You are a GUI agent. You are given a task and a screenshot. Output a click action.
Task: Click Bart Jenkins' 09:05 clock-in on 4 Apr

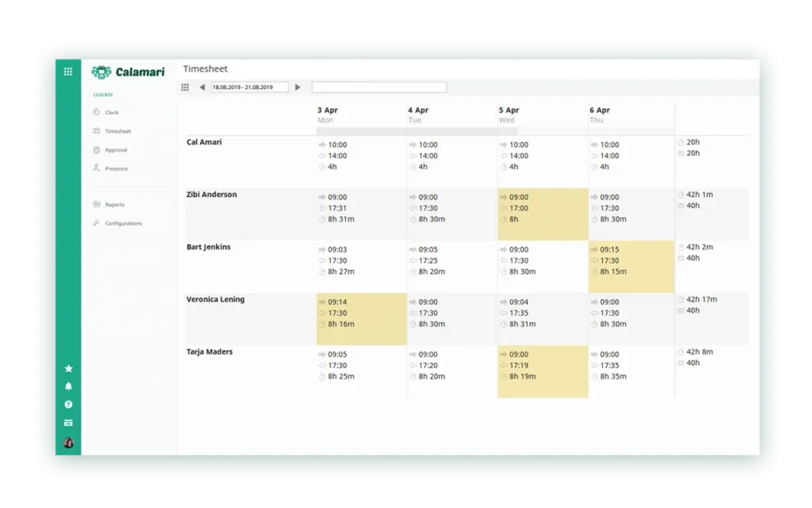(x=428, y=250)
